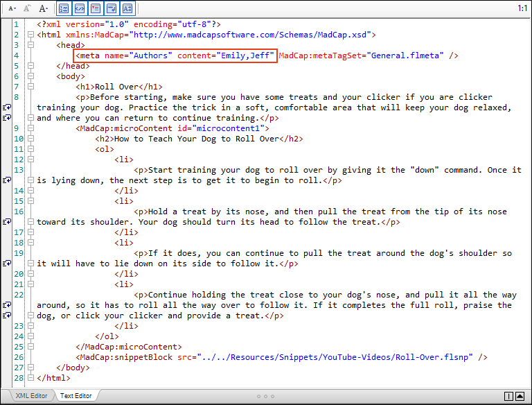Click the fold marker on line 25
Screen dimensions: 532x405
(31, 347)
